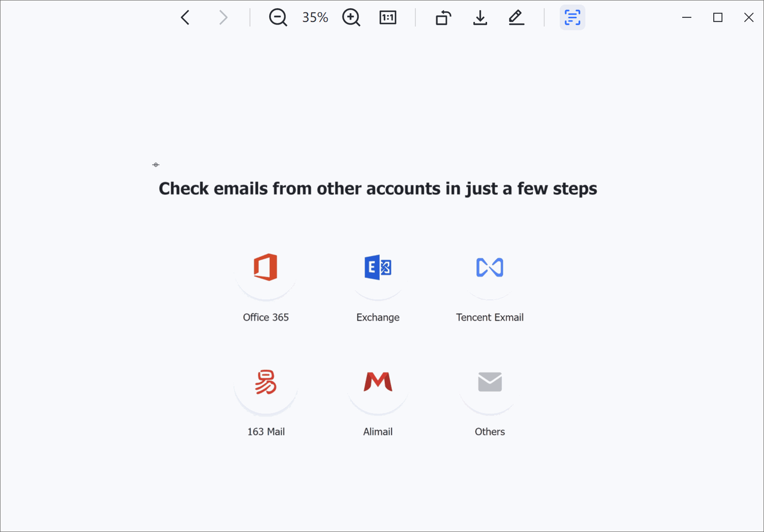The image size is (764, 532).
Task: Click the Tencent Exmail label
Action: (x=489, y=318)
